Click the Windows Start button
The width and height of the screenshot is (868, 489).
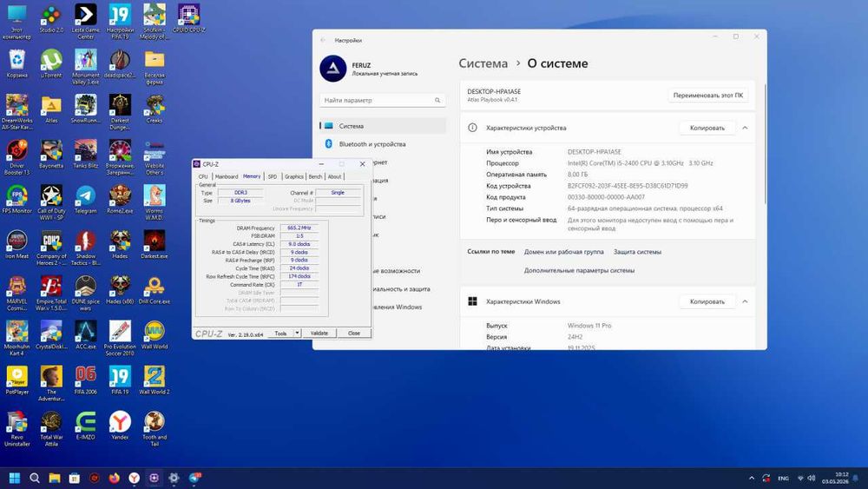[15, 478]
